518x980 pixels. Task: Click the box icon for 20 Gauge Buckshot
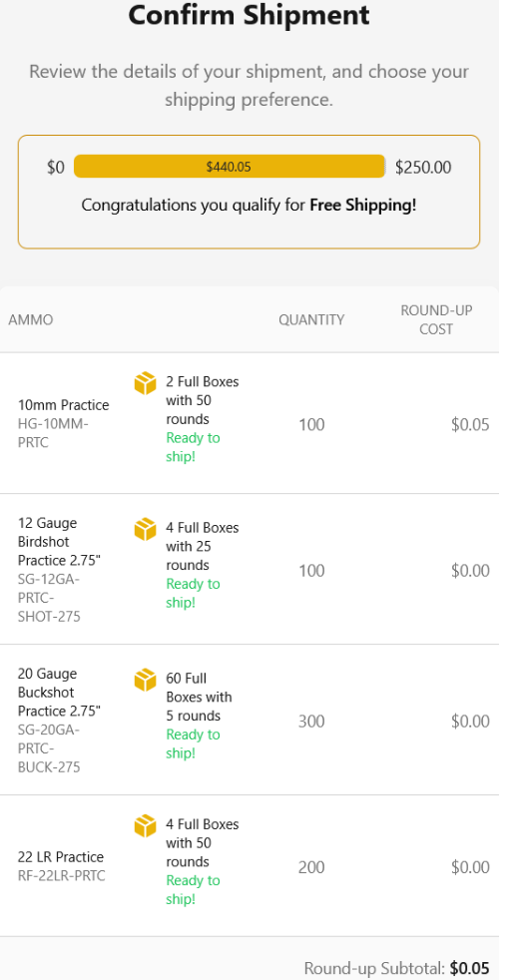pyautogui.click(x=145, y=680)
